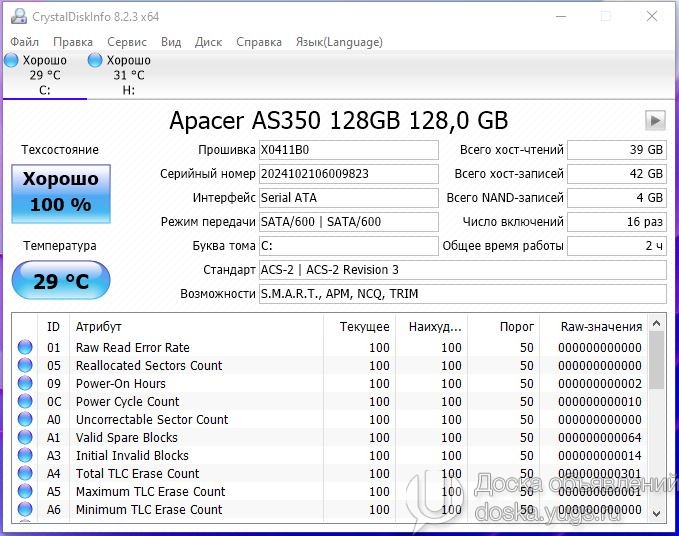
Task: Select the Initial Invalid Blocks row
Action: pos(330,455)
